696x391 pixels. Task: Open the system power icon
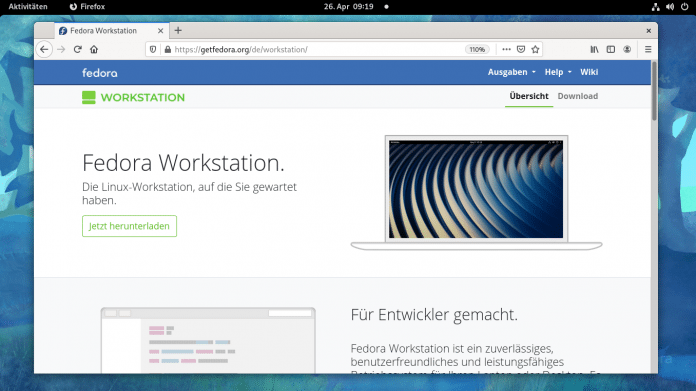pos(684,7)
